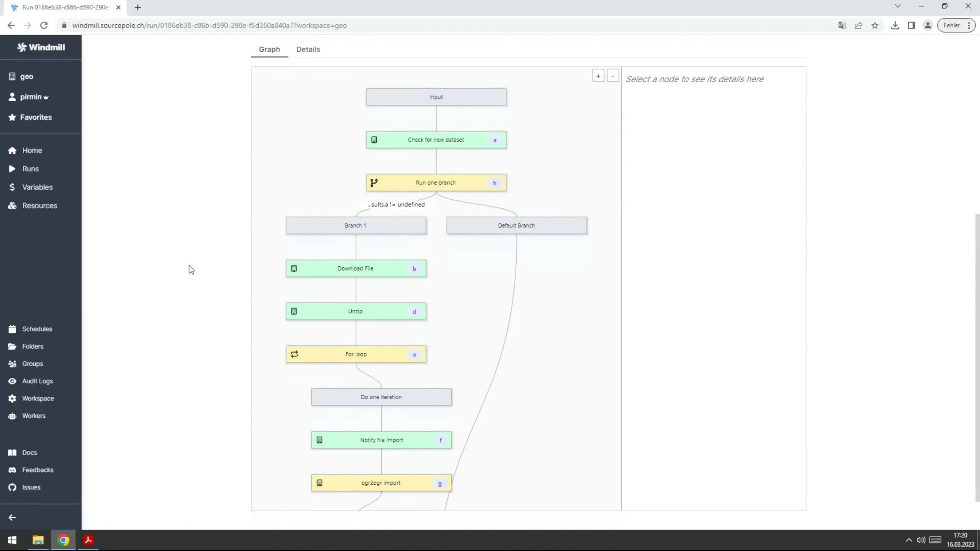The image size is (980, 551).
Task: Click the For loop node icon
Action: pyautogui.click(x=294, y=354)
